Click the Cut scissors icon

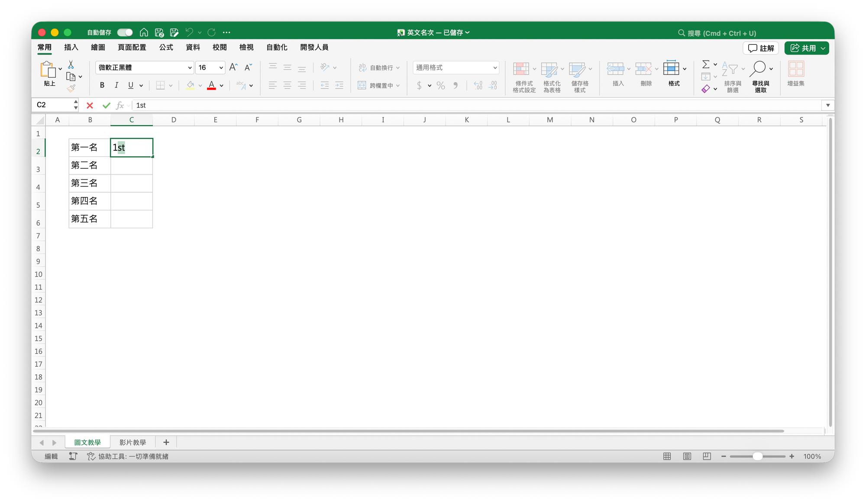(x=71, y=65)
